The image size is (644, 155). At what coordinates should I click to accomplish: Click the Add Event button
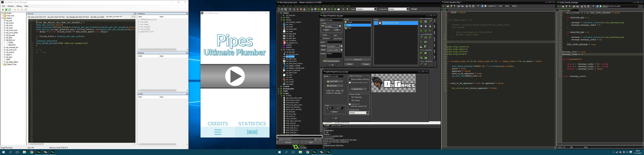358,59
